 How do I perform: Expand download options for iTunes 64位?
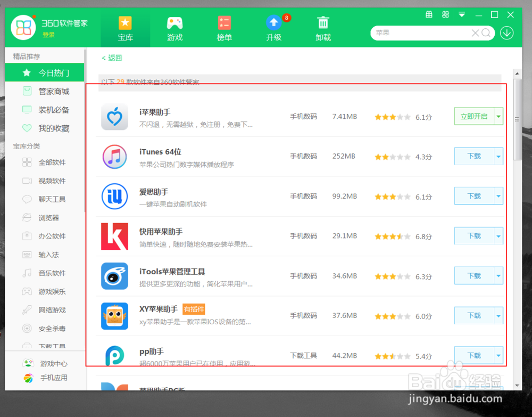pyautogui.click(x=498, y=156)
